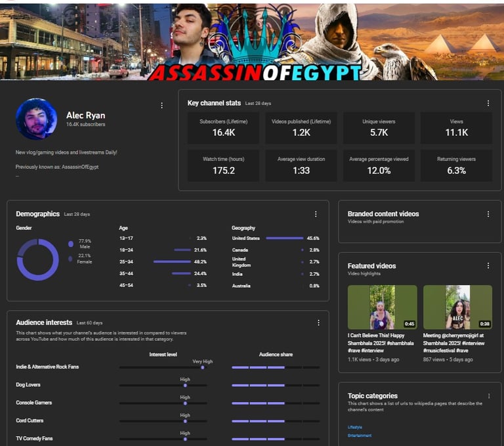Image resolution: width=504 pixels, height=446 pixels.
Task: Click the 'TV Comedy Fans' row label
Action: click(x=34, y=438)
